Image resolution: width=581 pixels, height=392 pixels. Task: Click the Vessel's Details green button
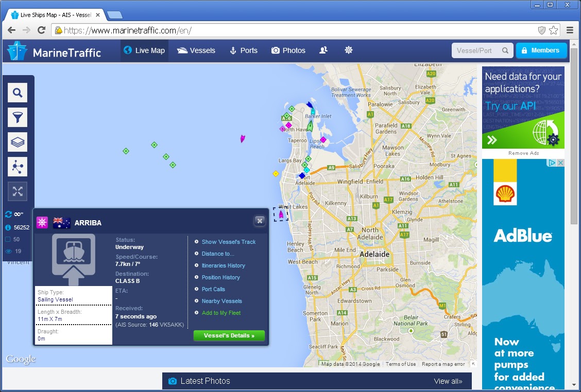(229, 335)
